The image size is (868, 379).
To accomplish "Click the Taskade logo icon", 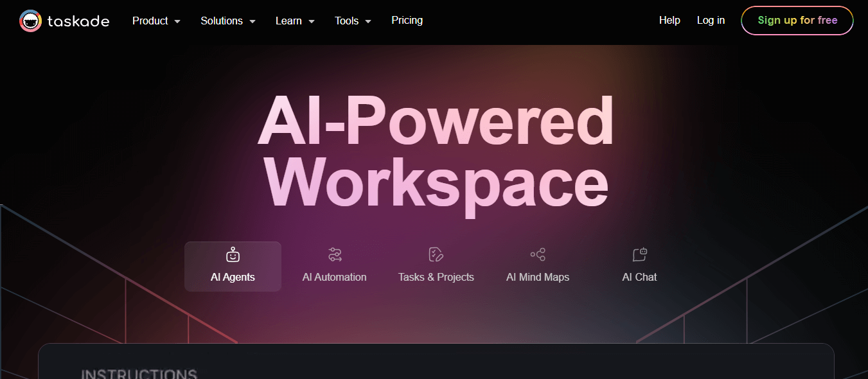I will (30, 21).
